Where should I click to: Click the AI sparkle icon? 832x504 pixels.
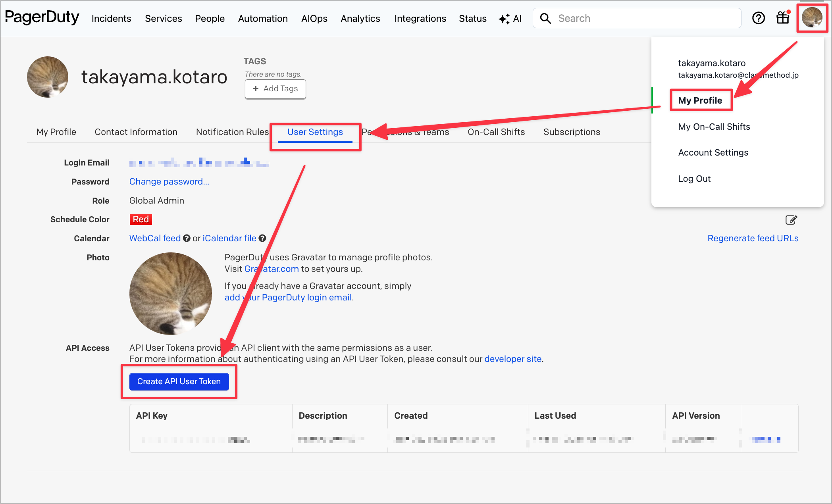[504, 19]
